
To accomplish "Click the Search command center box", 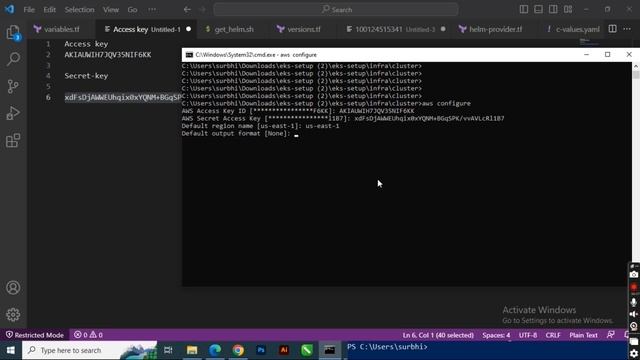I will 336,9.
